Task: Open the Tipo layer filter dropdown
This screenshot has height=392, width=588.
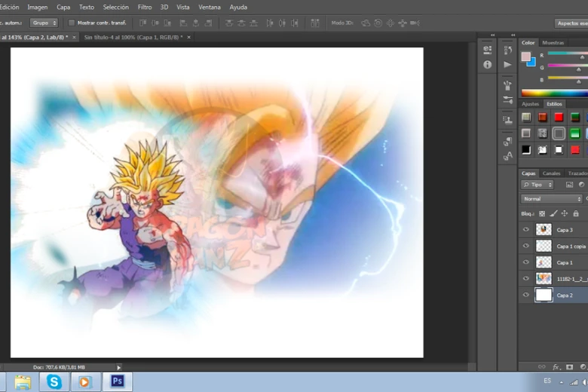Action: click(x=537, y=185)
